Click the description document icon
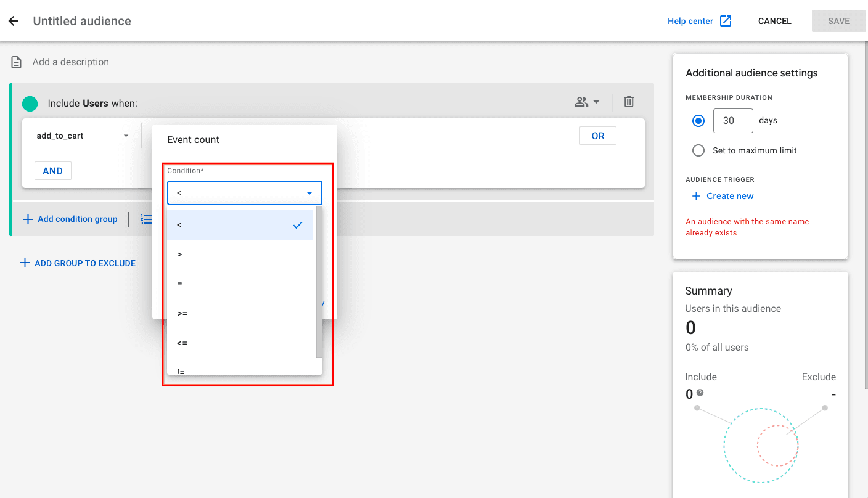 click(17, 62)
